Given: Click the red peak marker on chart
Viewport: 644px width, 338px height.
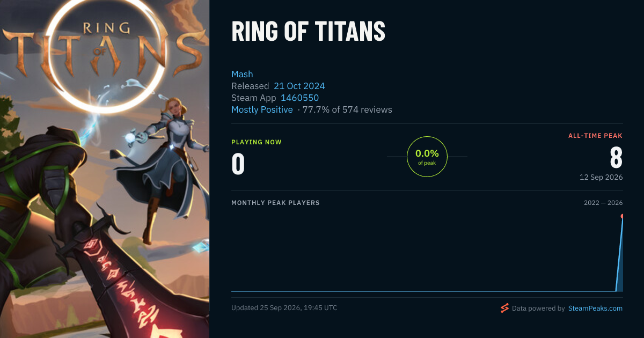Looking at the screenshot, I should pyautogui.click(x=622, y=216).
